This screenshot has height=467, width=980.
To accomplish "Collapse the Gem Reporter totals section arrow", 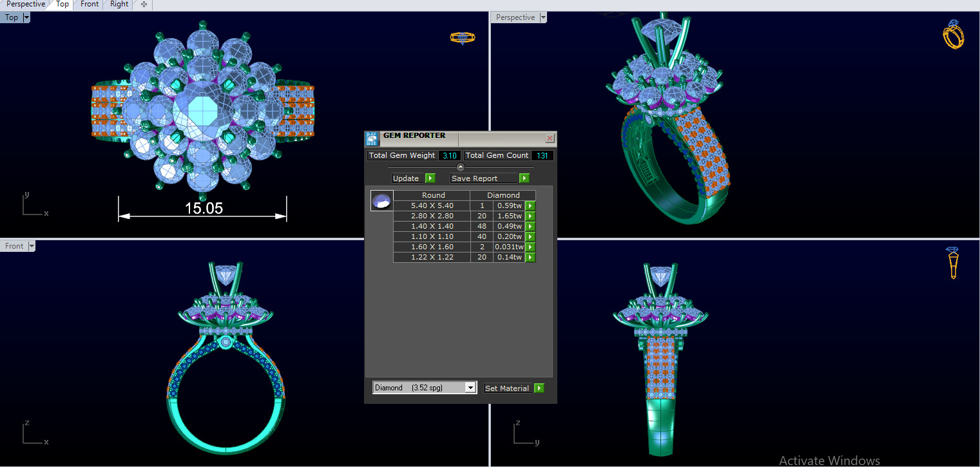I will click(x=460, y=167).
